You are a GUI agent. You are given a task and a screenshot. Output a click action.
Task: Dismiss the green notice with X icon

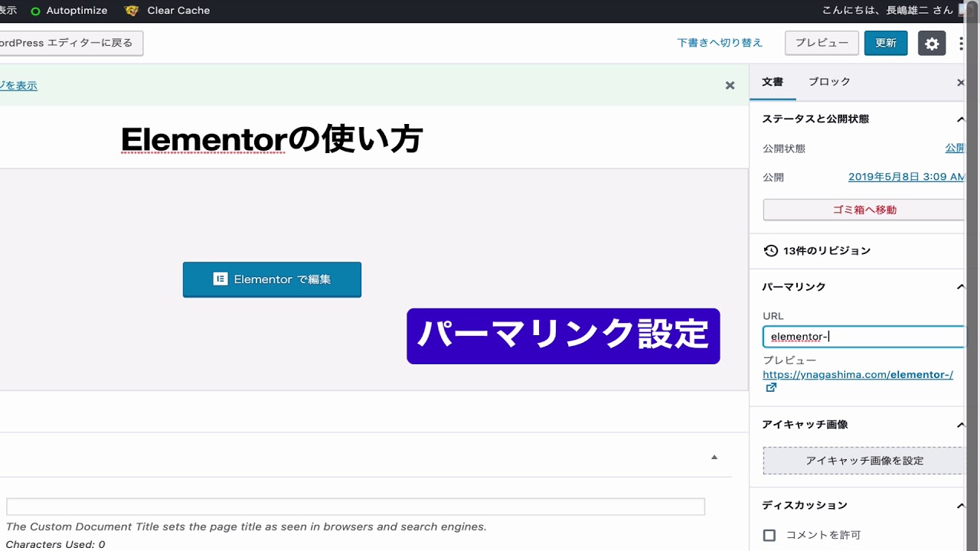(x=730, y=86)
